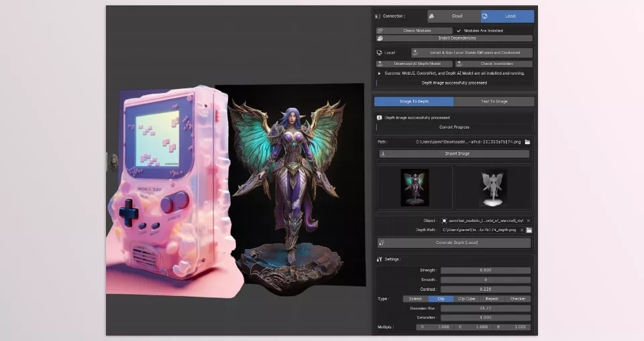Click the Generate Depth (Local) button
This screenshot has width=644, height=341.
click(x=454, y=243)
